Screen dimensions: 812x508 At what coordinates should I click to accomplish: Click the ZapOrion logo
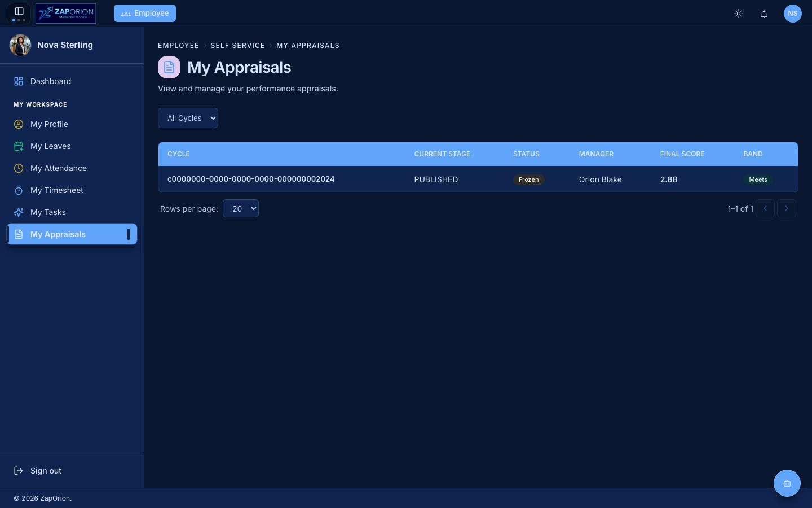click(x=65, y=13)
